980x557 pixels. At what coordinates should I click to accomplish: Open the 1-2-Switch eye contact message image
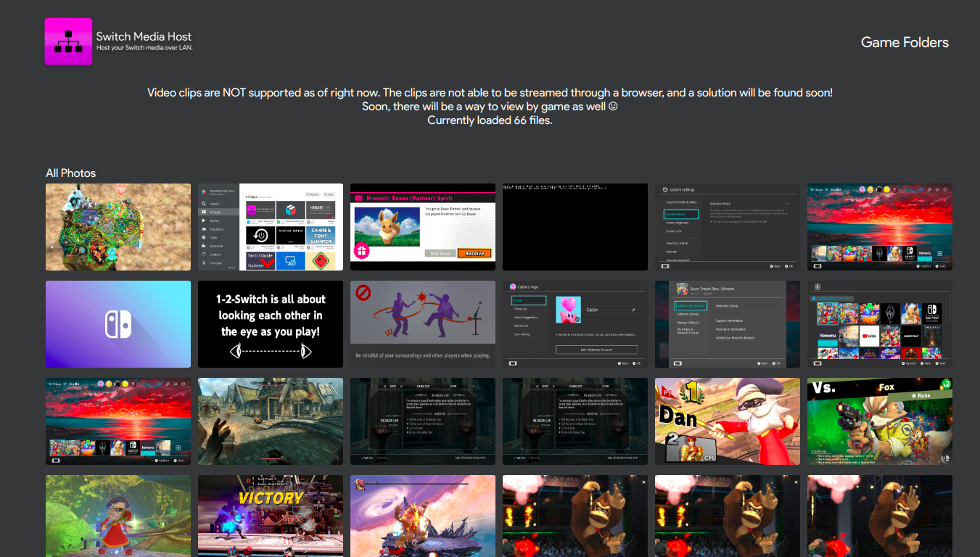271,324
